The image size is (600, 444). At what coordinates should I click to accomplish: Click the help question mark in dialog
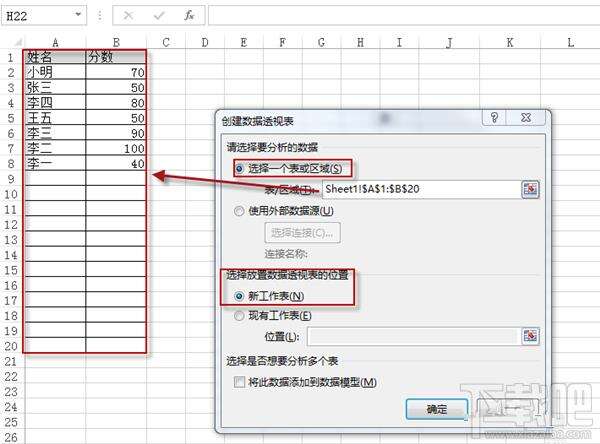coord(494,118)
